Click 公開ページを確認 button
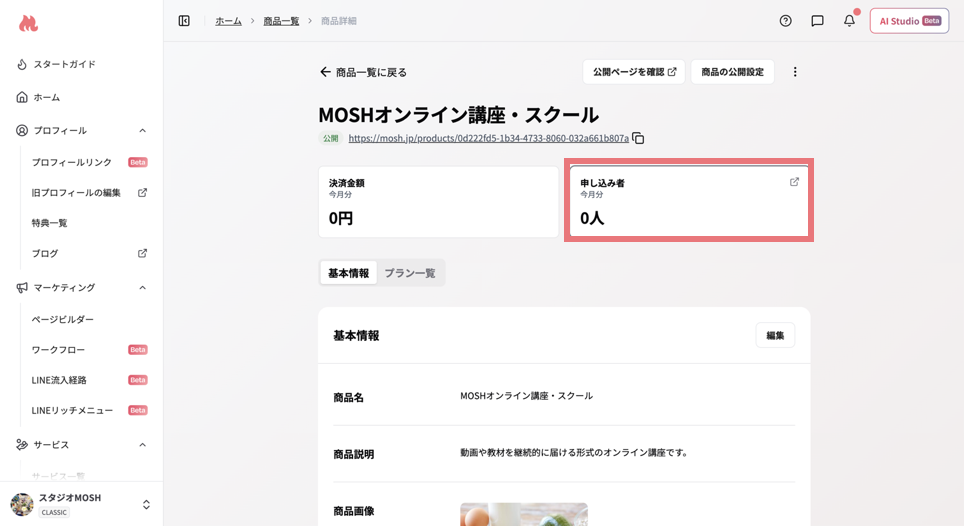964x526 pixels. pos(634,72)
